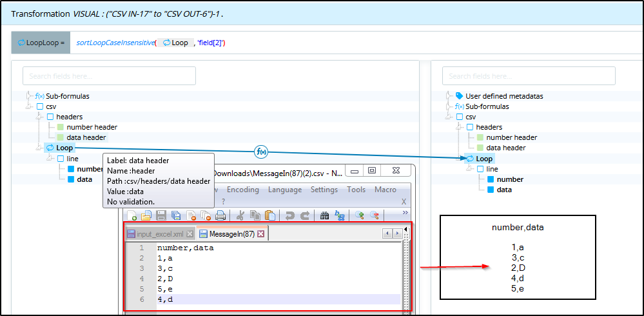644x316 pixels.
Task: Click the left Search fields input box
Action: [x=109, y=76]
